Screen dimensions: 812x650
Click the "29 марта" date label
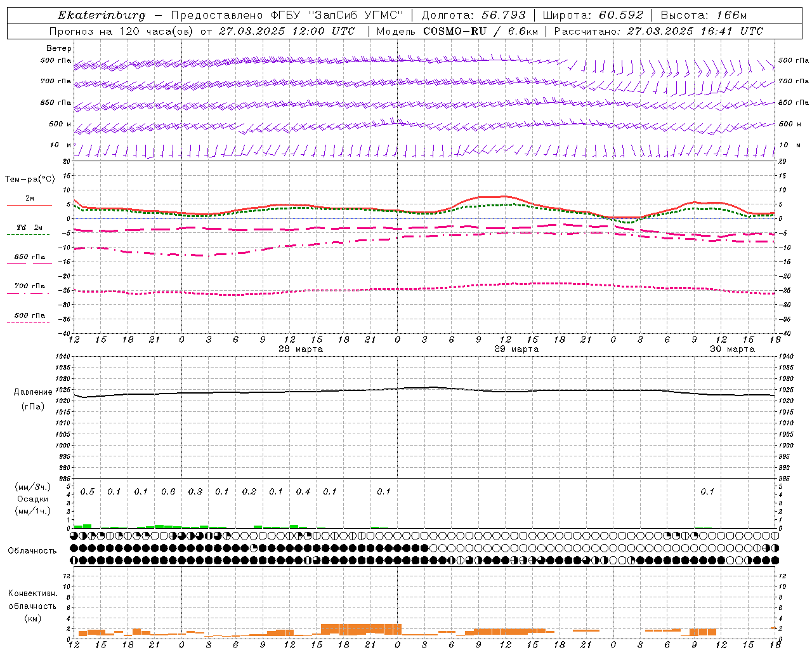(516, 349)
